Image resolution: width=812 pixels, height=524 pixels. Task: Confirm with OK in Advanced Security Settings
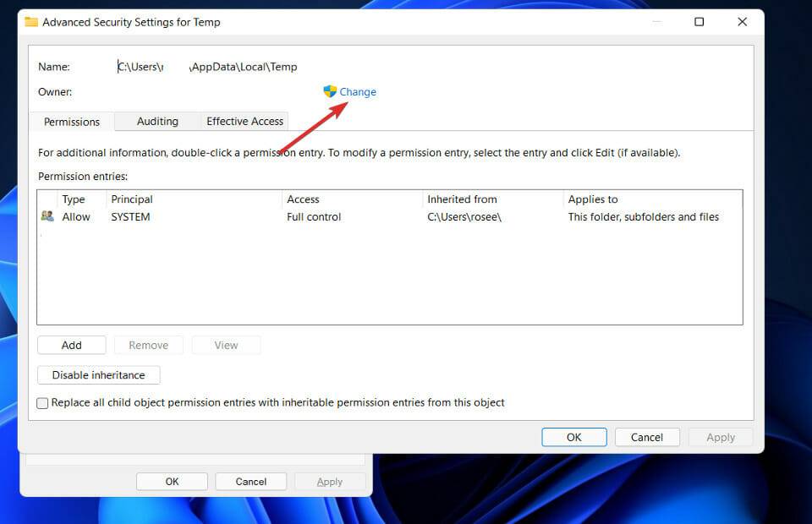(x=573, y=437)
